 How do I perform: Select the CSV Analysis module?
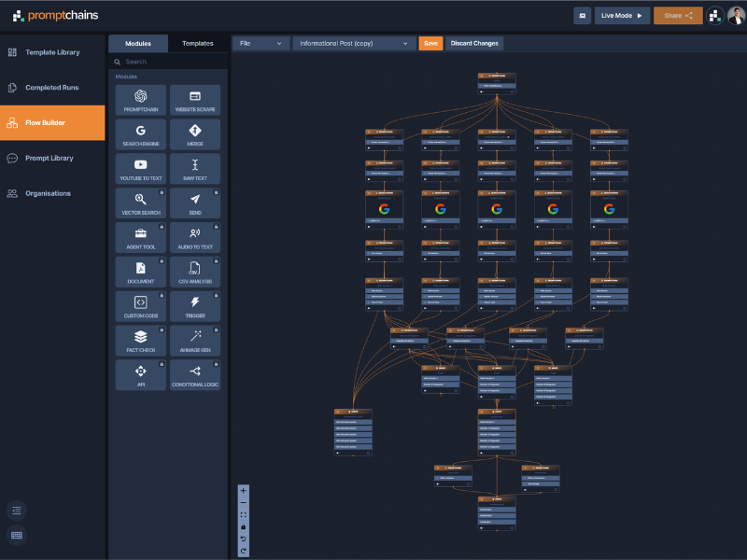pyautogui.click(x=195, y=272)
